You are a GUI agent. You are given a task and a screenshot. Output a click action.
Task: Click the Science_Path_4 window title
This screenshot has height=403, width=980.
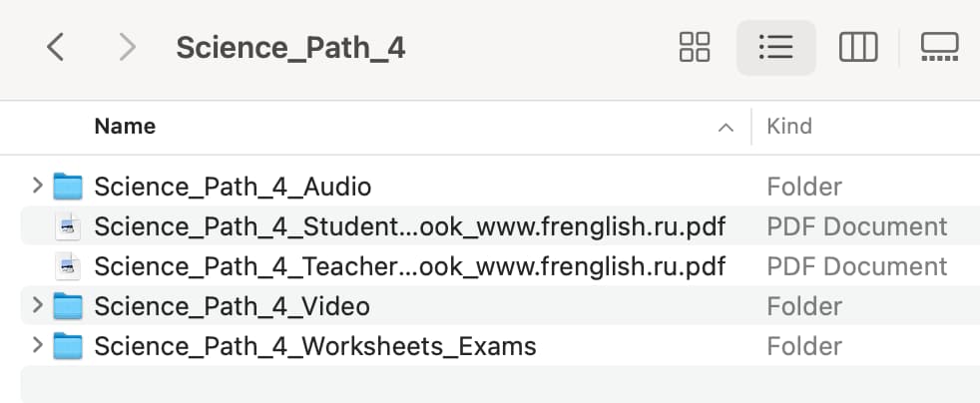click(x=290, y=48)
